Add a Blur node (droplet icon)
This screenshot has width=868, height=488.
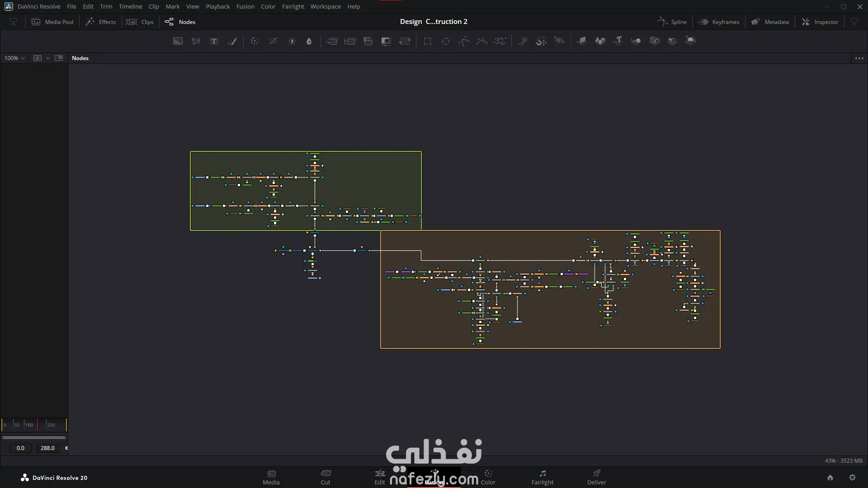309,41
